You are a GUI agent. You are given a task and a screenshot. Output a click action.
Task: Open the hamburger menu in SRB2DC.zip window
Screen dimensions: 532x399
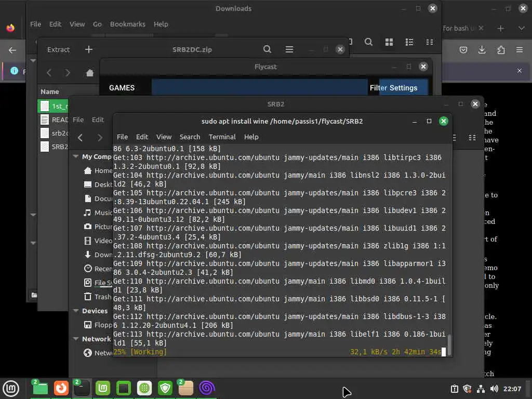289,49
